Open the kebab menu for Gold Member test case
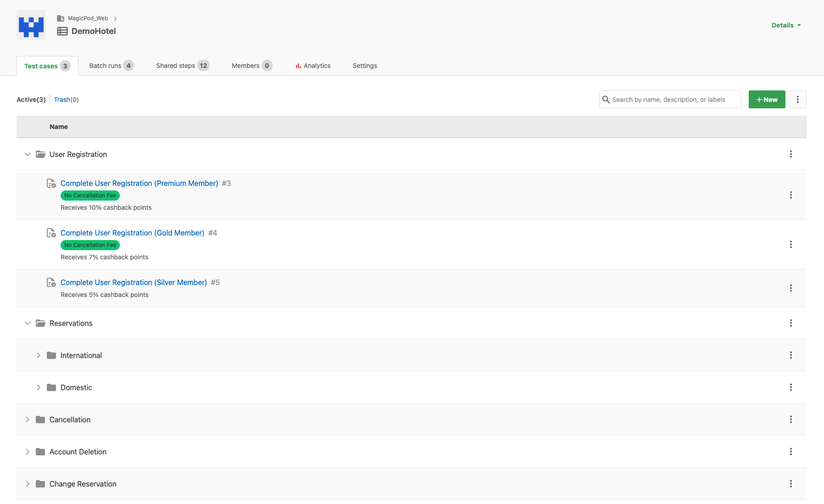 pos(791,245)
